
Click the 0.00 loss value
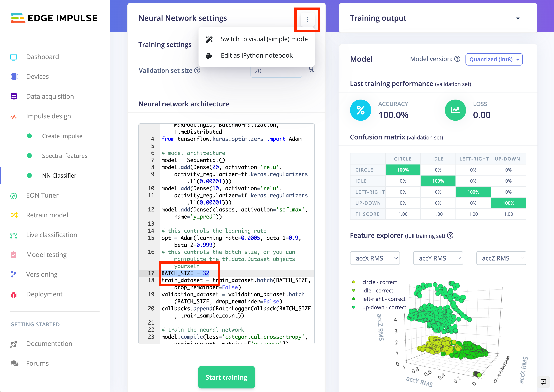[482, 115]
